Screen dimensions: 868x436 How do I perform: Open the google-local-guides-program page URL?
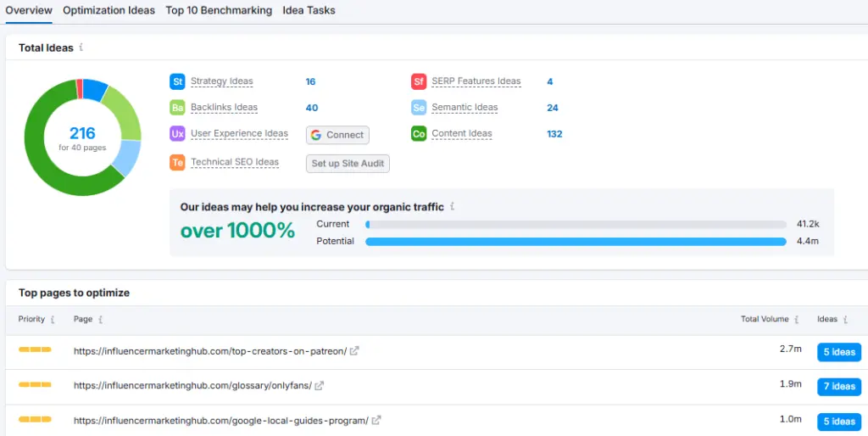[x=220, y=421]
